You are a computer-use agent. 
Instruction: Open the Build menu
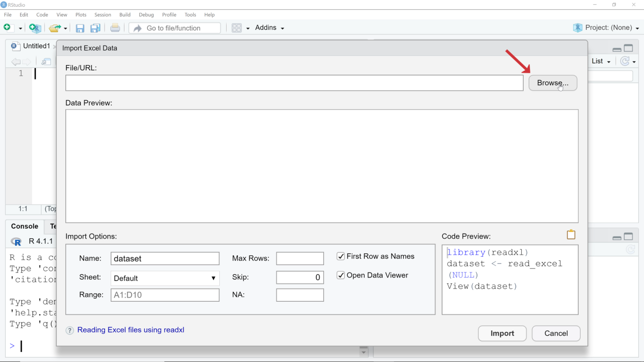(125, 15)
